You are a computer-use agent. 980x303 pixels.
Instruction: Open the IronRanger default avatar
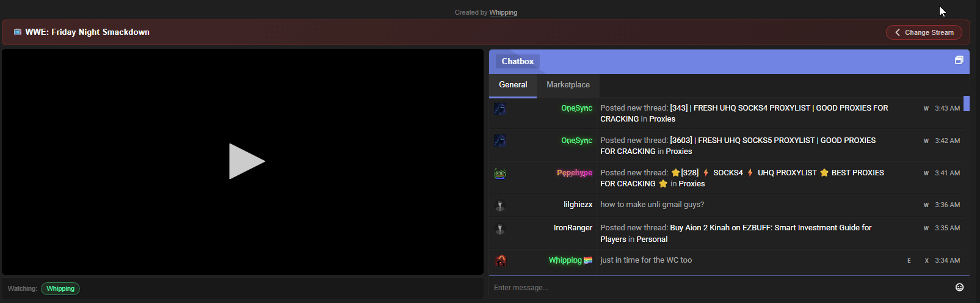point(500,228)
